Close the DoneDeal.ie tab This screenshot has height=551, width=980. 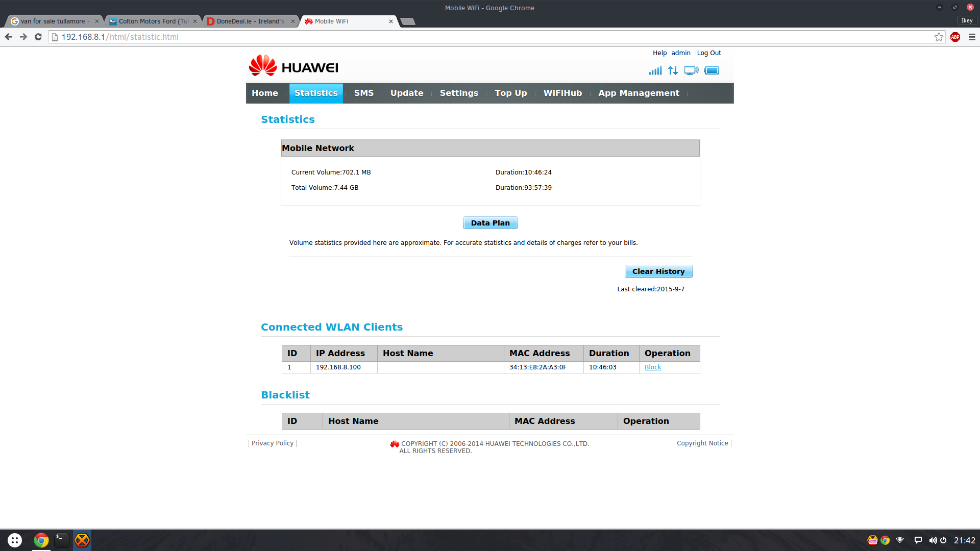[x=293, y=21]
